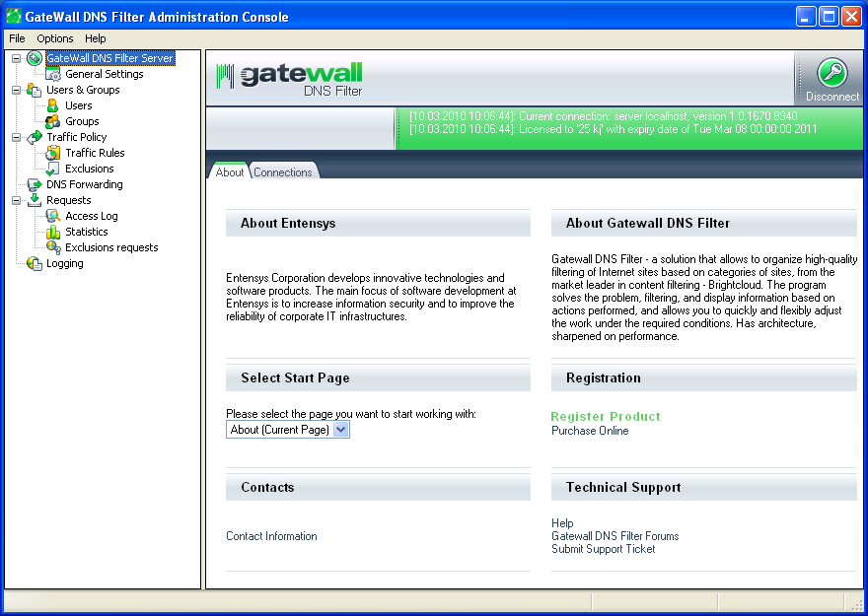Image resolution: width=868 pixels, height=616 pixels.
Task: Select Logging in the tree
Action: pyautogui.click(x=65, y=264)
